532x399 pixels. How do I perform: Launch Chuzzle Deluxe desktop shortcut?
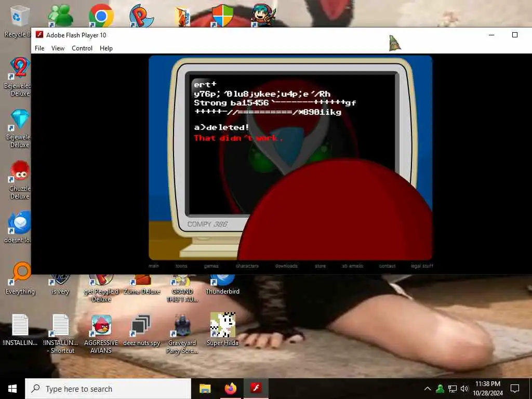[x=19, y=180]
